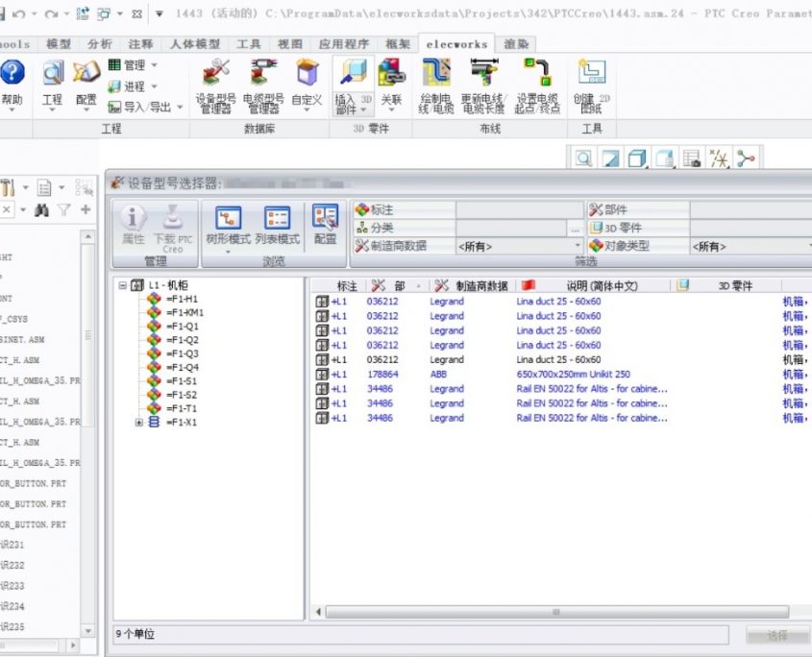Collapse the L1 - 机柜 tree node
Viewport: 812px width, 657px height.
[x=122, y=285]
